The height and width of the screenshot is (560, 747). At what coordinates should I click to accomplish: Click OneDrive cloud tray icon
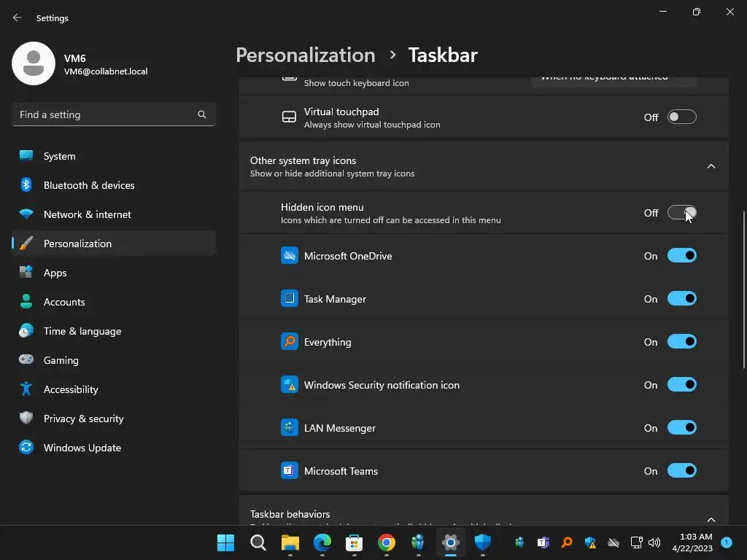pos(614,542)
